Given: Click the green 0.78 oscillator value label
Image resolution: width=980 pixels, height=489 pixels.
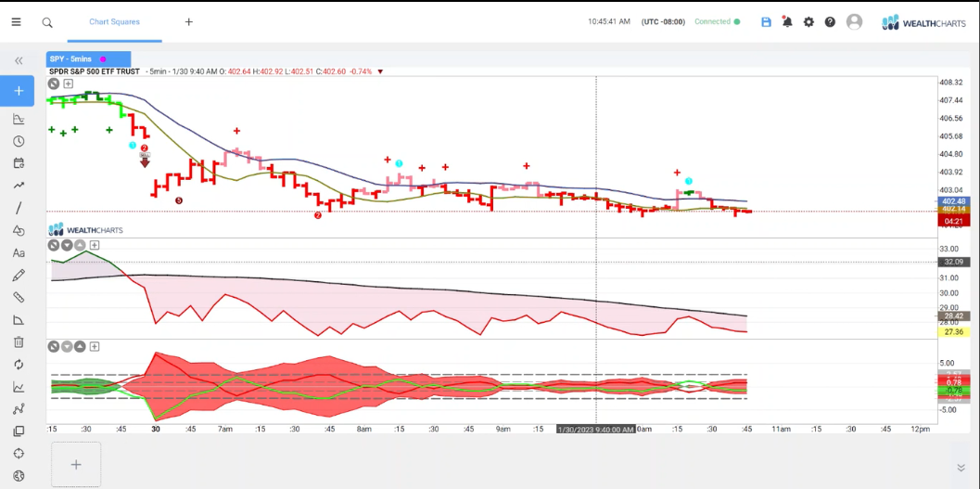Looking at the screenshot, I should click(954, 391).
